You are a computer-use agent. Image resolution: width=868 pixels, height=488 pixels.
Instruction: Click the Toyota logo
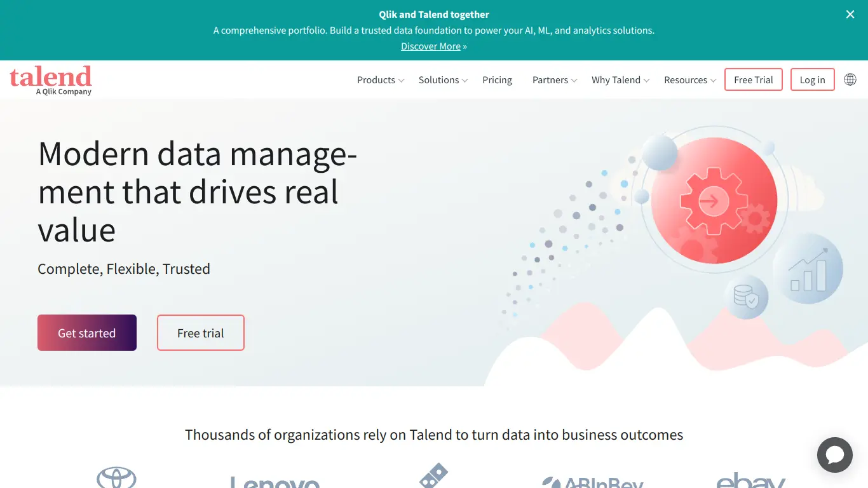coord(116,477)
